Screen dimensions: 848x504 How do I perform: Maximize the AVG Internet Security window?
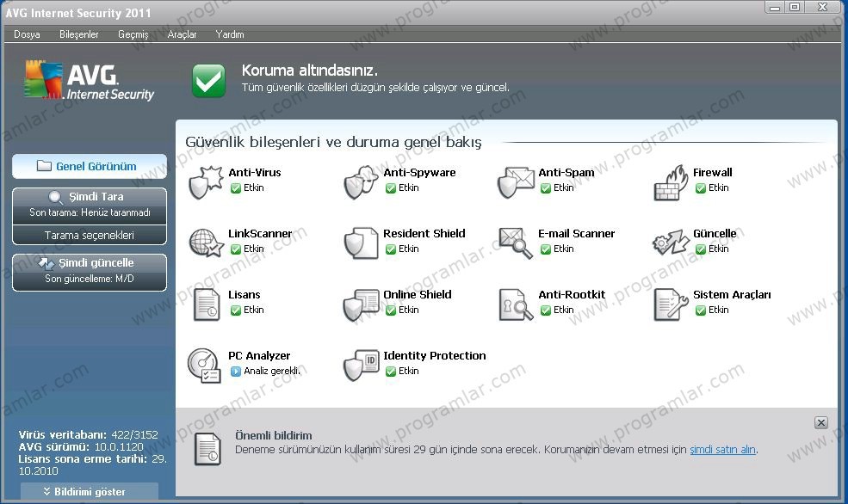(x=795, y=7)
